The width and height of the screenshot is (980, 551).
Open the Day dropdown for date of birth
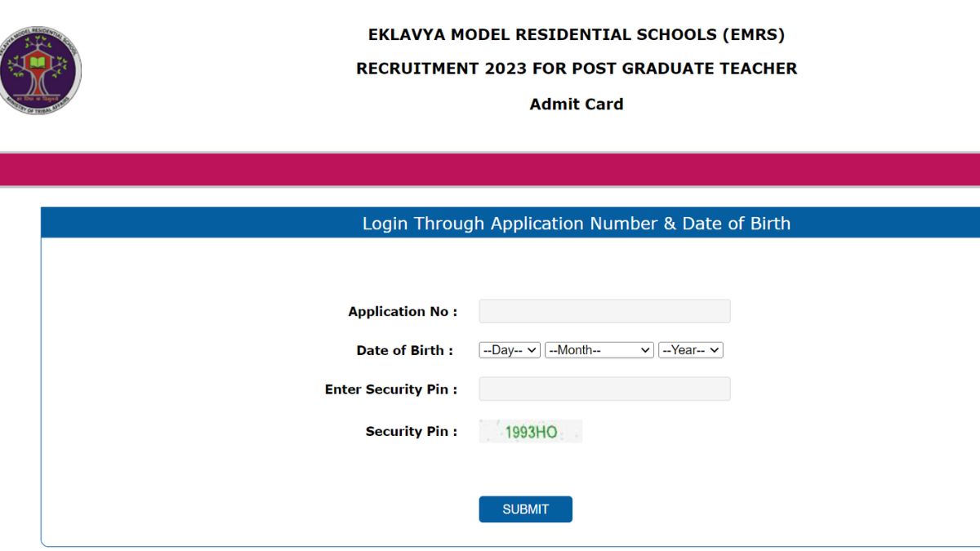510,350
